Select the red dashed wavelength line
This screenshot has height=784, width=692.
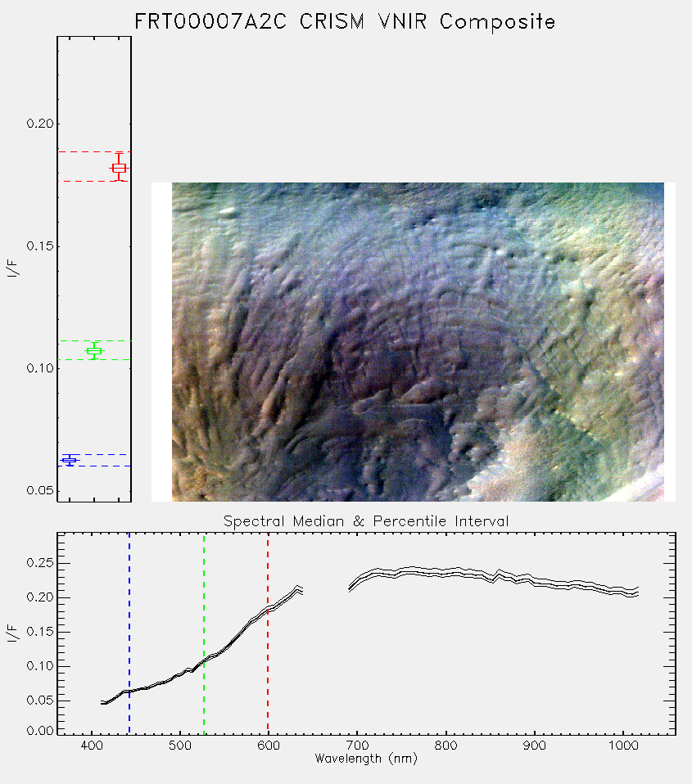point(268,633)
